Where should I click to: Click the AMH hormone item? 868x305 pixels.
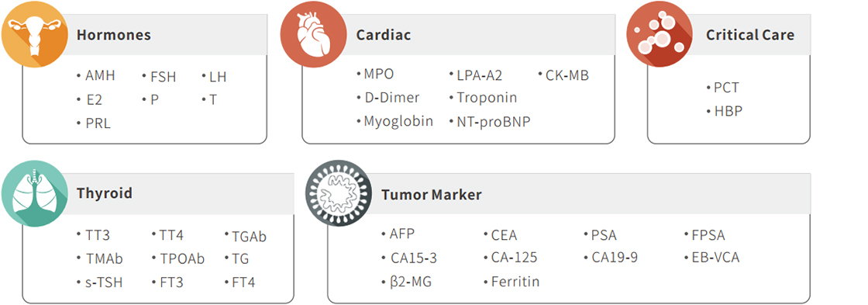coord(100,75)
